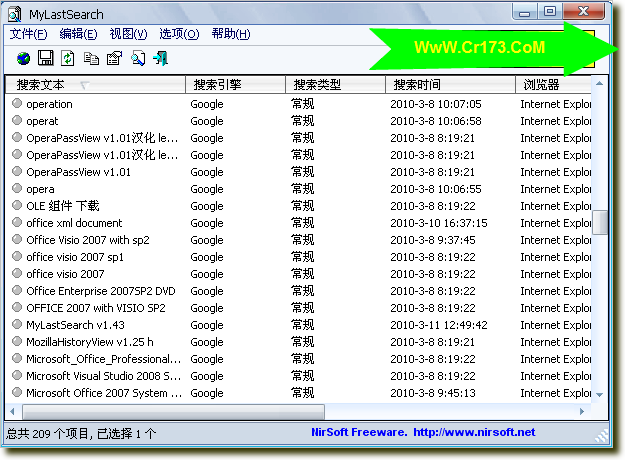Click the Refresh toolbar icon
Image resolution: width=625 pixels, height=460 pixels.
pos(68,58)
